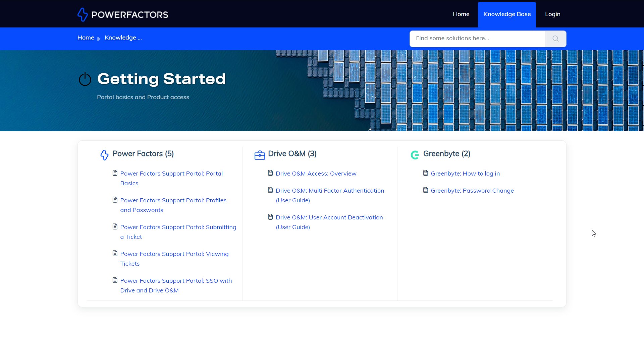Go to Home via breadcrumb link
This screenshot has width=644, height=339.
[86, 38]
